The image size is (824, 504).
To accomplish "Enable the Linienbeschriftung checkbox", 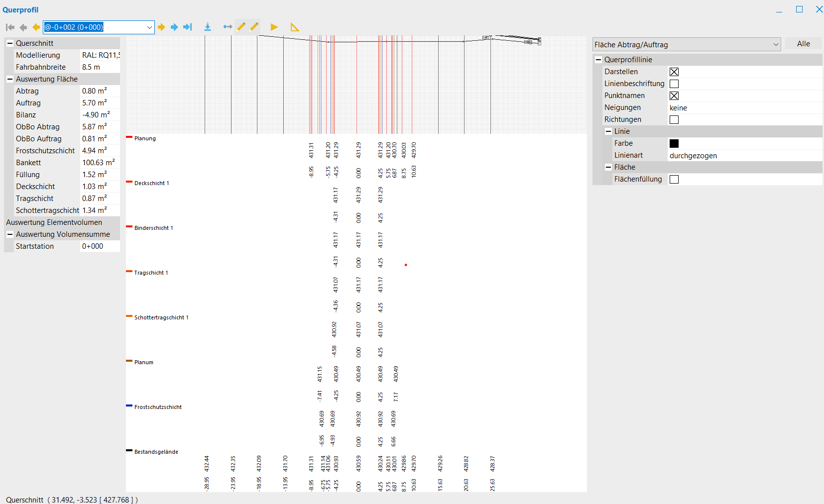I will (x=674, y=84).
